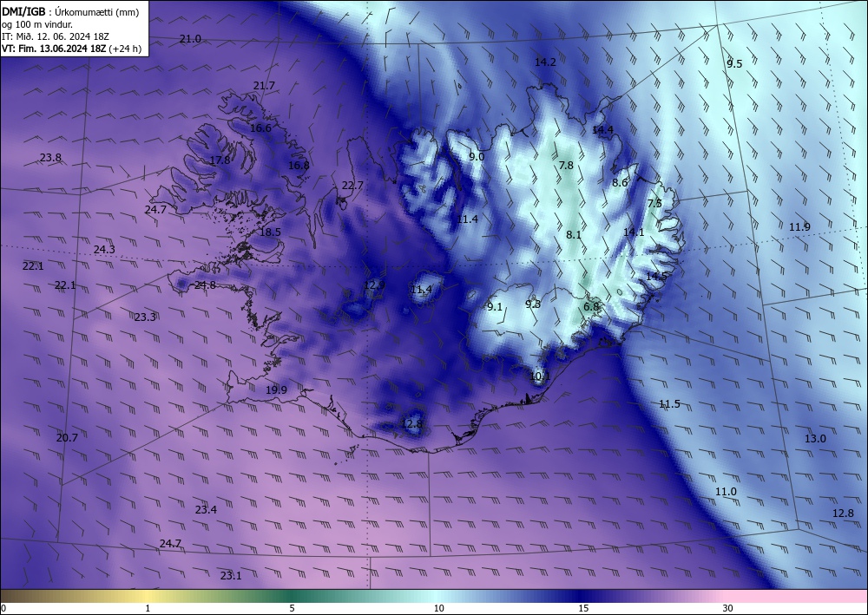The width and height of the screenshot is (868, 615).
Task: Select the 16.6 value in the Westfjords
Action: 260,128
